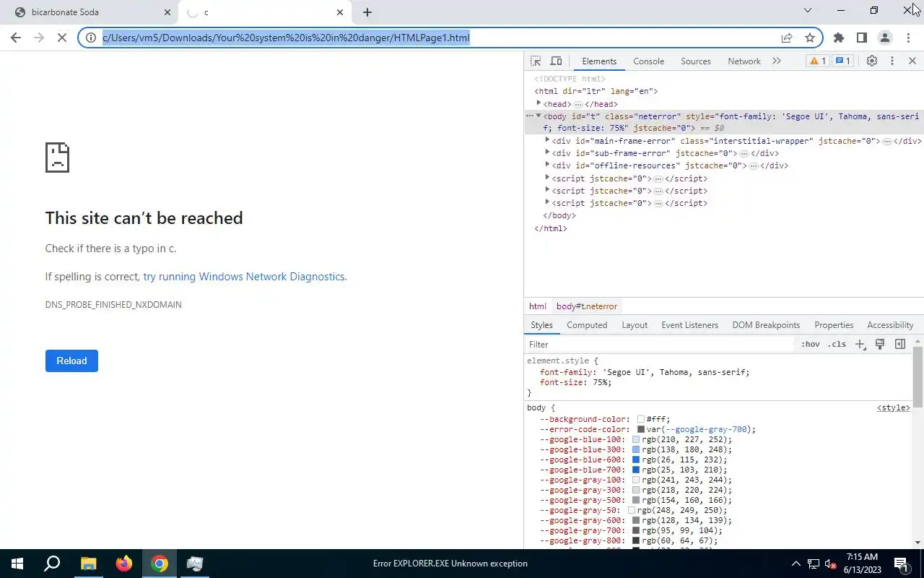Viewport: 924px width, 578px height.
Task: Toggle the Chrome side panel icon
Action: pyautogui.click(x=861, y=38)
